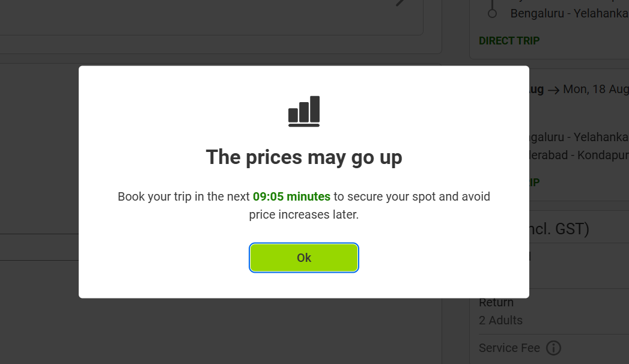Click the top Bengaluru - Yelahanka stop
Image resolution: width=629 pixels, height=364 pixels.
click(x=568, y=13)
